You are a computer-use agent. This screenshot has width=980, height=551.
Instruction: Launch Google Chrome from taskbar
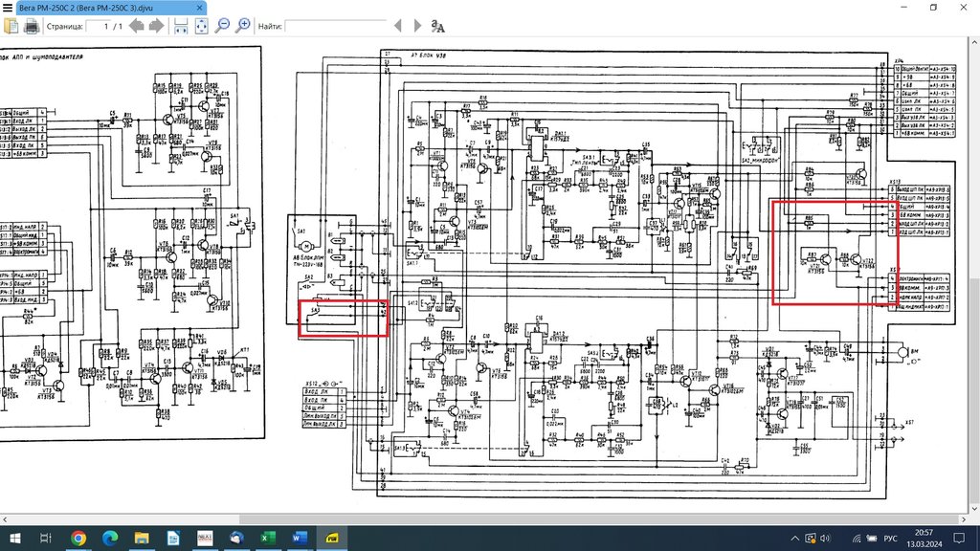tap(78, 538)
